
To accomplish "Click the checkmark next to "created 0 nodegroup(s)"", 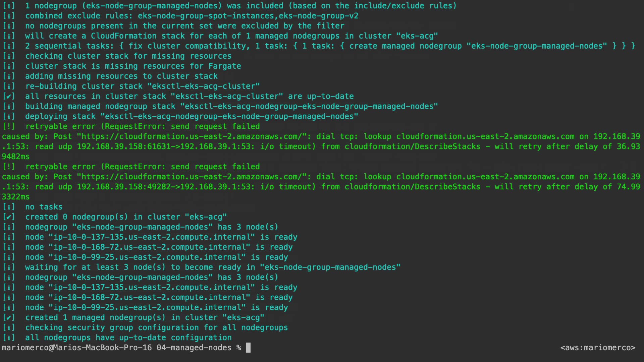I will click(9, 217).
